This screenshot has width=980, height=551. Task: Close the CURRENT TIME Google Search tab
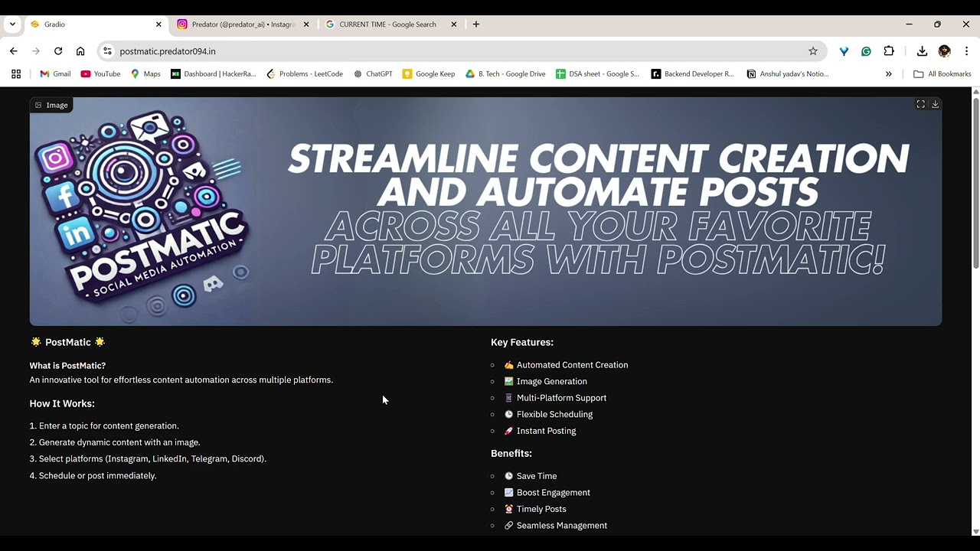tap(453, 24)
